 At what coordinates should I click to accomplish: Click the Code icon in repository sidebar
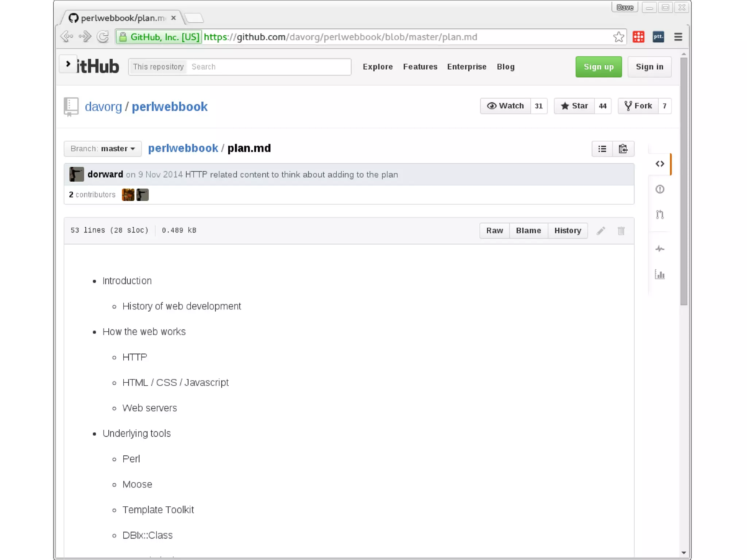point(659,164)
